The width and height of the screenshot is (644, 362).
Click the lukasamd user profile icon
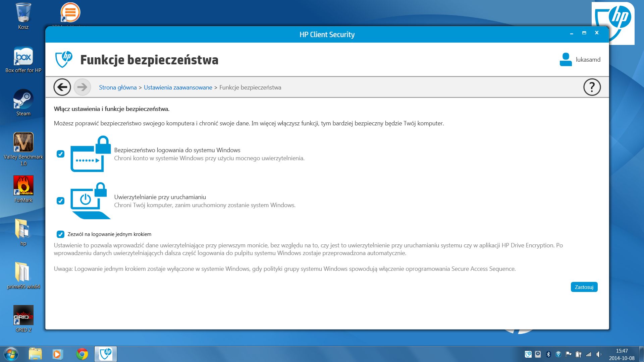click(x=566, y=60)
